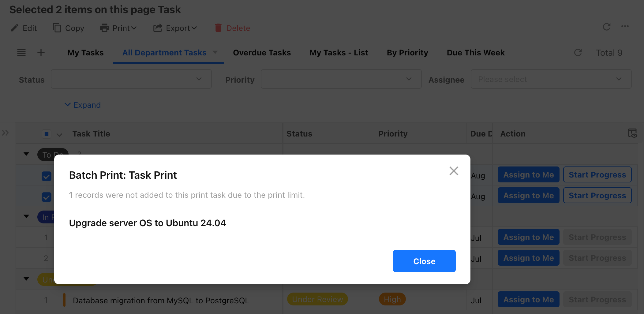The image size is (644, 314).
Task: Open the Assignee Please select dropdown
Action: coord(551,79)
